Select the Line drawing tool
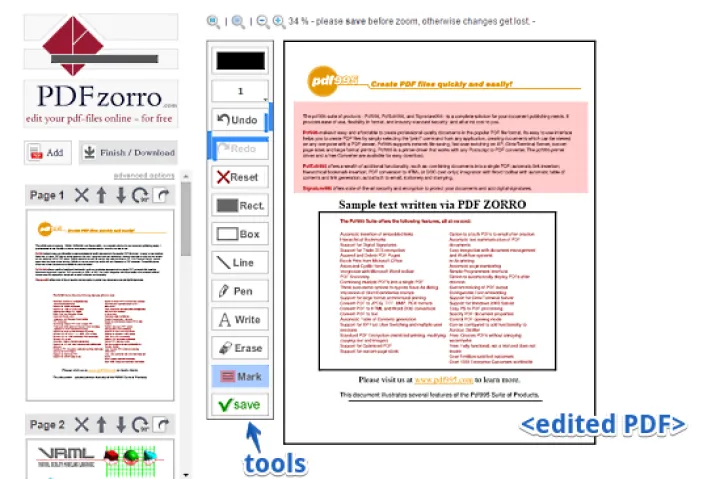 [240, 262]
